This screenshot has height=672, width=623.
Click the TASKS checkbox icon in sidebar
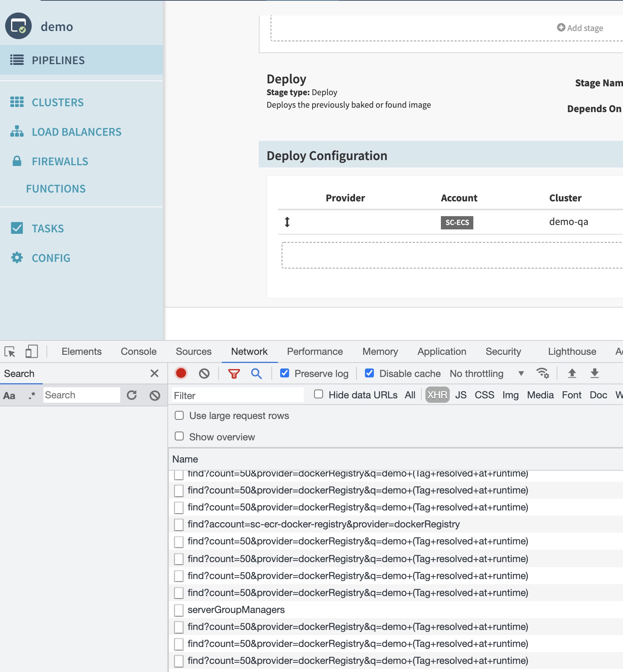[17, 228]
